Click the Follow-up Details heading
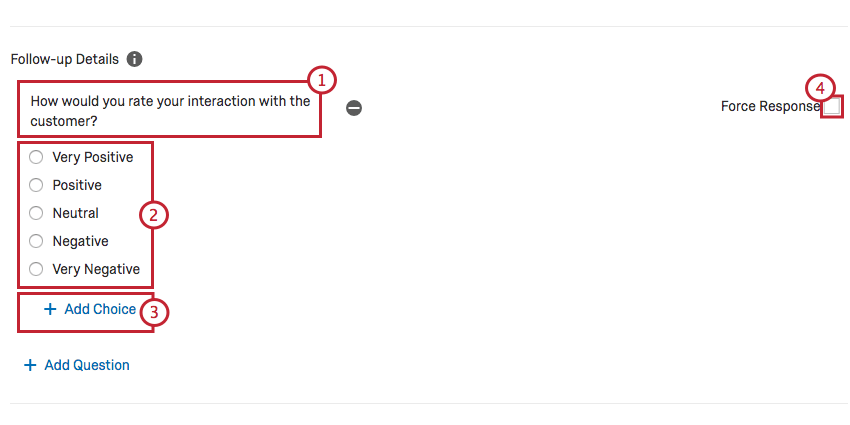Viewport: 850px width, 425px height. coord(65,59)
